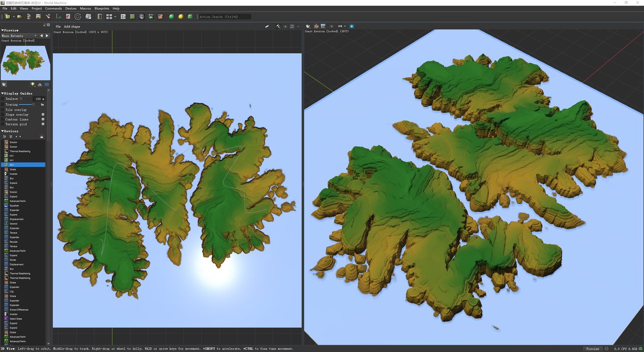The width and height of the screenshot is (644, 352).
Task: Click the blue lines icon under preview
Action: point(47,84)
